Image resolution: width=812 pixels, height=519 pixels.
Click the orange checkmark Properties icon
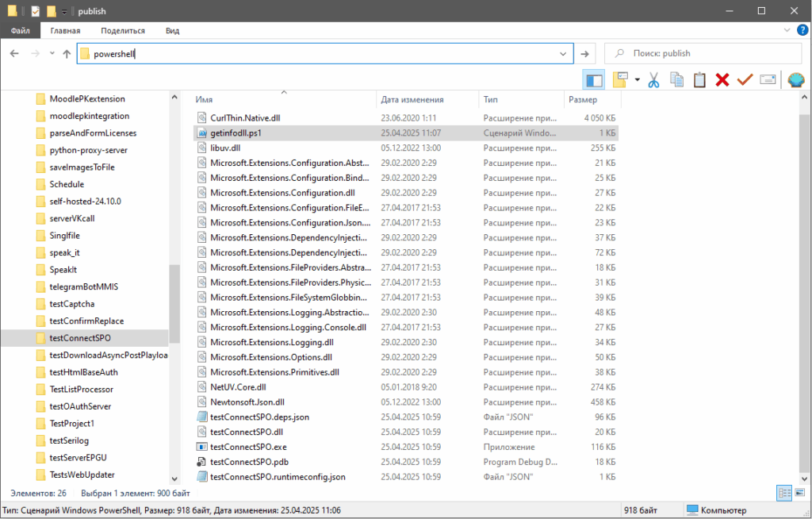[x=745, y=80]
